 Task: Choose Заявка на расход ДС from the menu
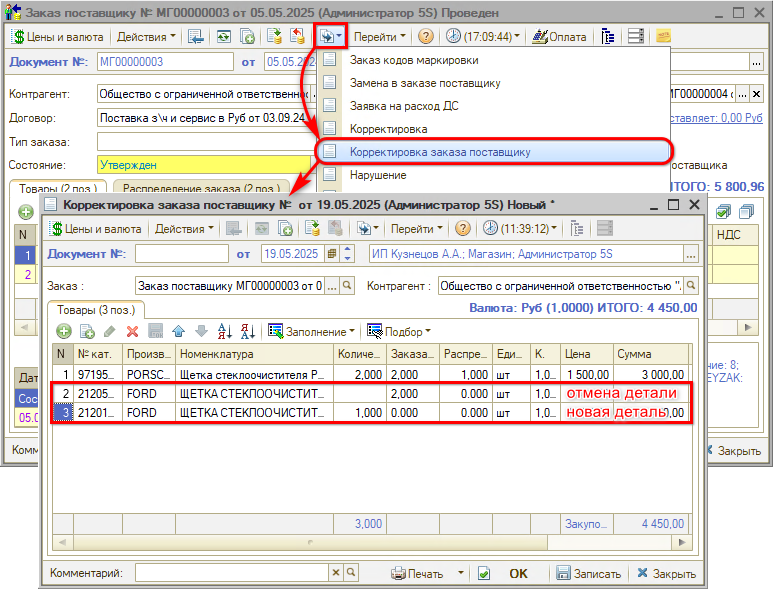coord(404,105)
